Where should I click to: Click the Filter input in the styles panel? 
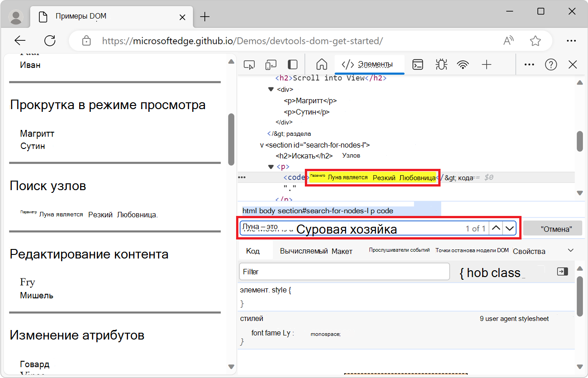(344, 272)
